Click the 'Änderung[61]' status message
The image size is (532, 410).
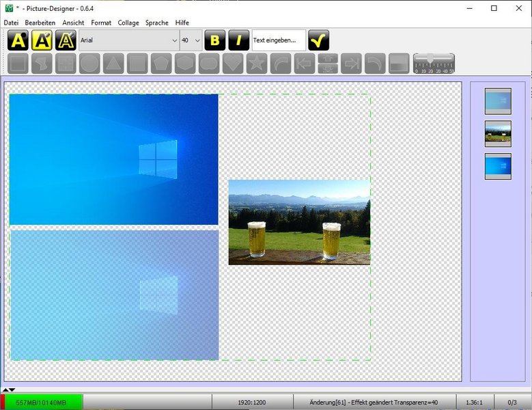click(374, 402)
